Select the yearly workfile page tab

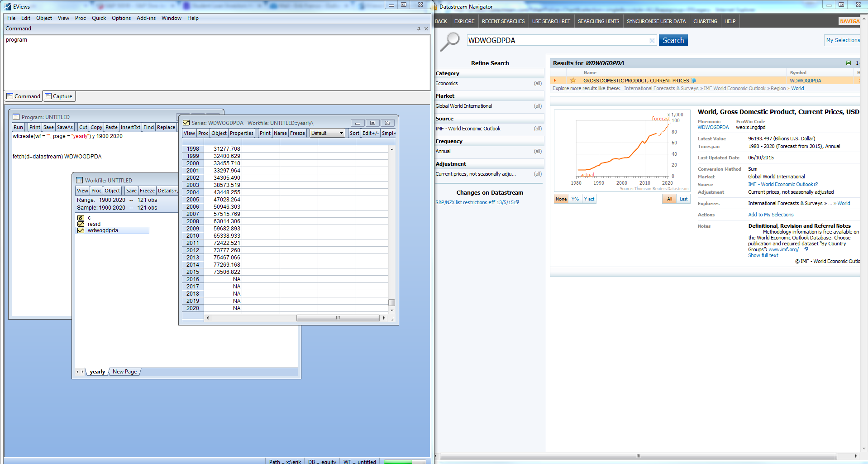tap(97, 372)
